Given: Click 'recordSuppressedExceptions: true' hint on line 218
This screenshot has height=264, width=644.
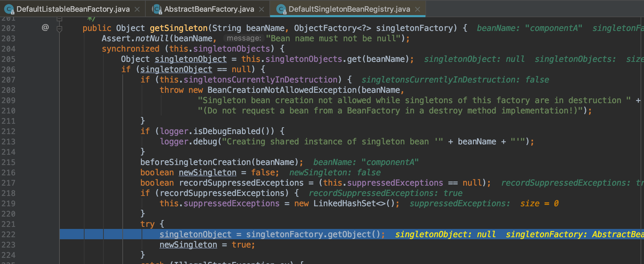Looking at the screenshot, I should pyautogui.click(x=386, y=193).
